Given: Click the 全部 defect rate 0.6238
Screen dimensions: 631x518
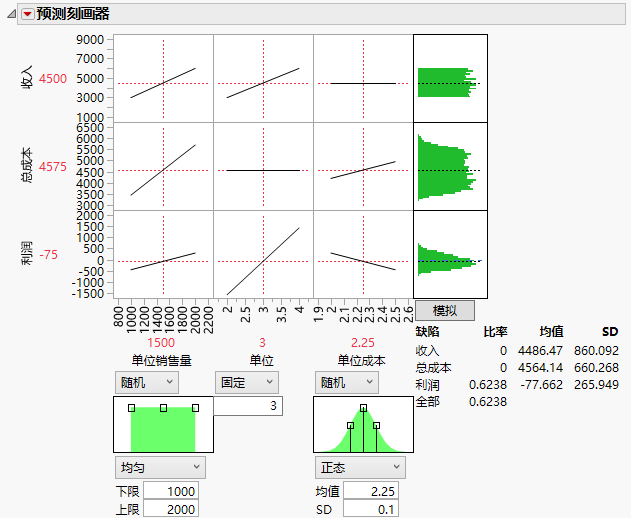Looking at the screenshot, I should (x=488, y=402).
